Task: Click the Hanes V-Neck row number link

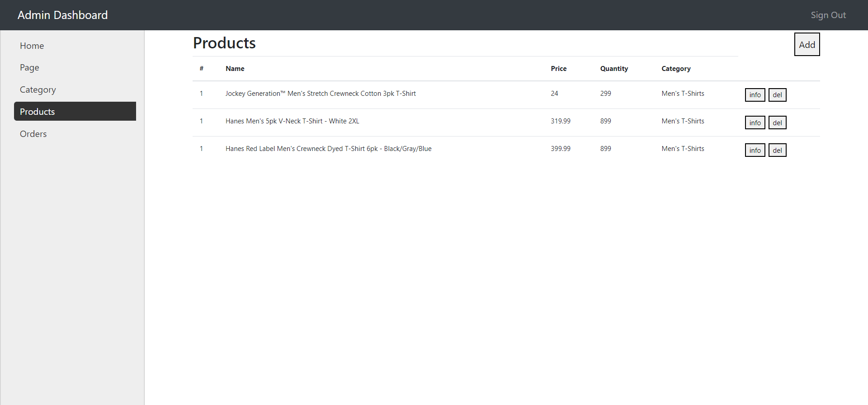Action: [x=201, y=121]
